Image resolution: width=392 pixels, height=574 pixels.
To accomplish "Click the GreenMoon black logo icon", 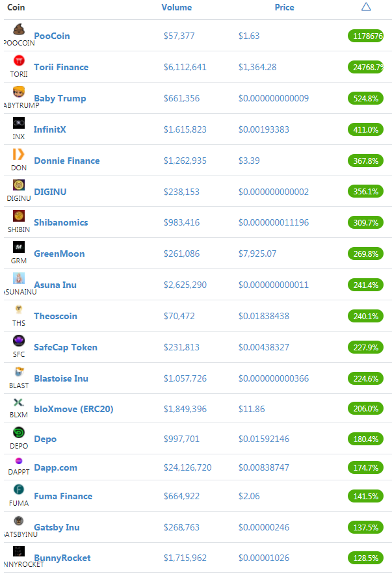I will [19, 247].
